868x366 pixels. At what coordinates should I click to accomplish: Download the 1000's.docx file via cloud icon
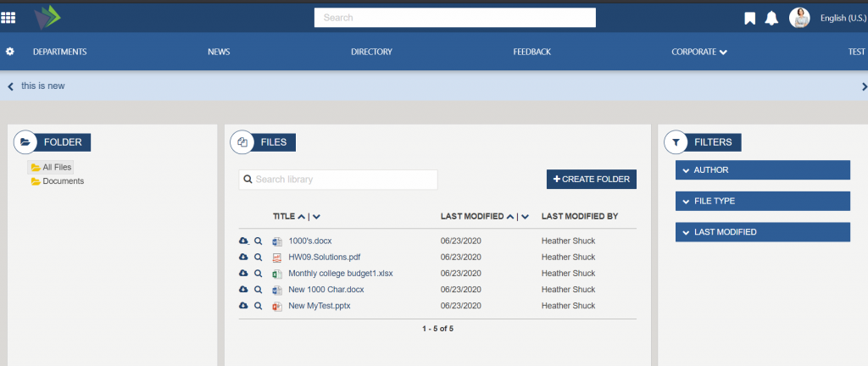[243, 241]
